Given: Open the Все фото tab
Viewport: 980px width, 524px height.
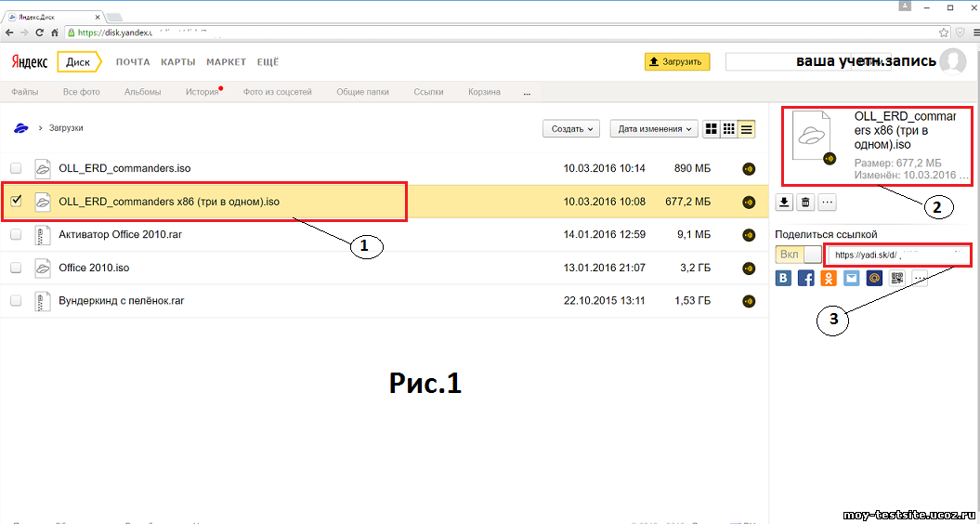Looking at the screenshot, I should pos(82,92).
